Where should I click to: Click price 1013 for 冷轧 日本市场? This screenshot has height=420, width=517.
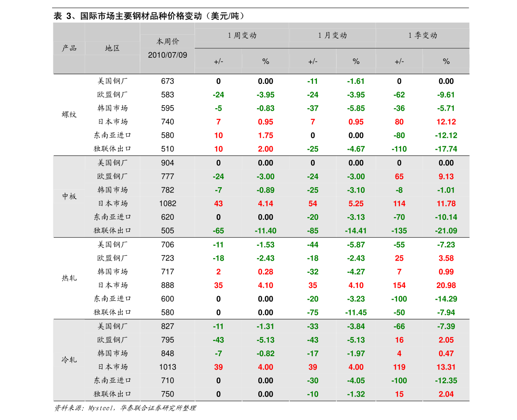[x=168, y=367]
